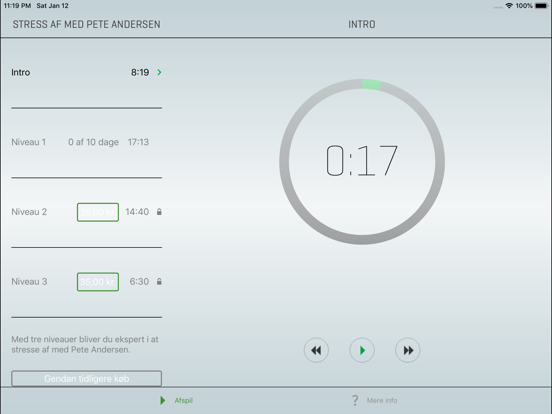Viewport: 552px width, 414px height.
Task: Click the STRESS AF MED PETE ANDERSEN title
Action: pos(87,24)
